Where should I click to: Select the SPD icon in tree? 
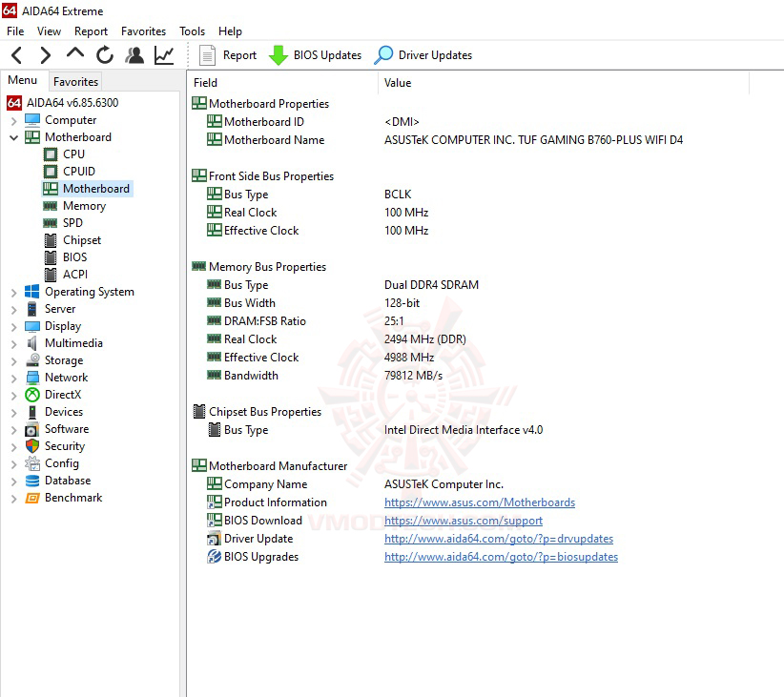pyautogui.click(x=50, y=223)
